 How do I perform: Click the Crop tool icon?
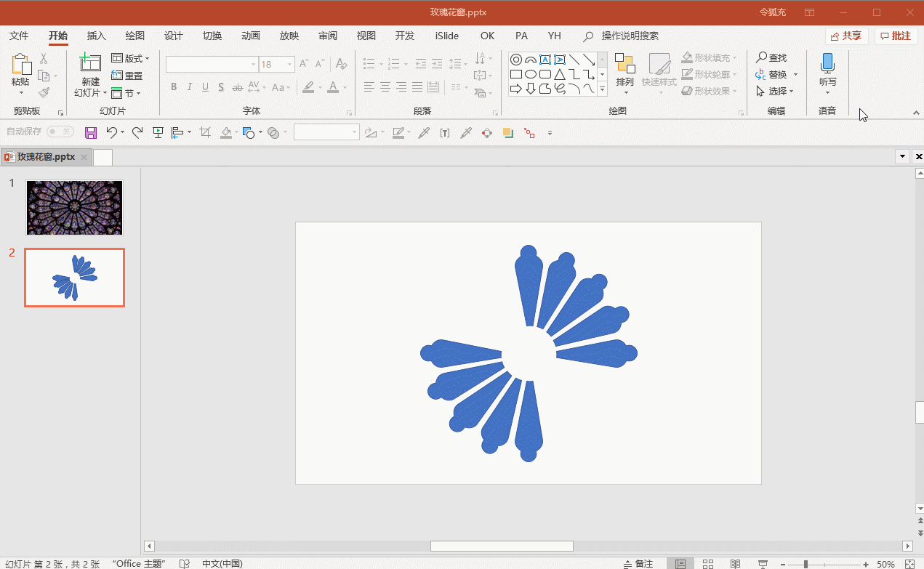click(x=205, y=132)
